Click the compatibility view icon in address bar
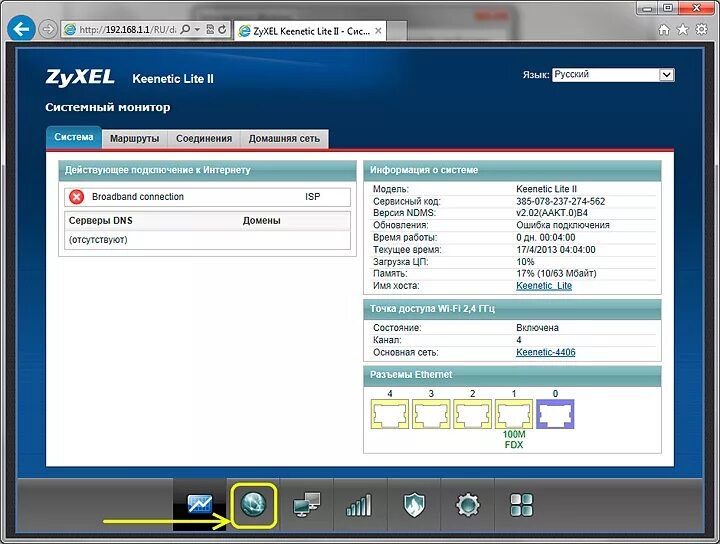720x544 pixels. click(x=210, y=30)
